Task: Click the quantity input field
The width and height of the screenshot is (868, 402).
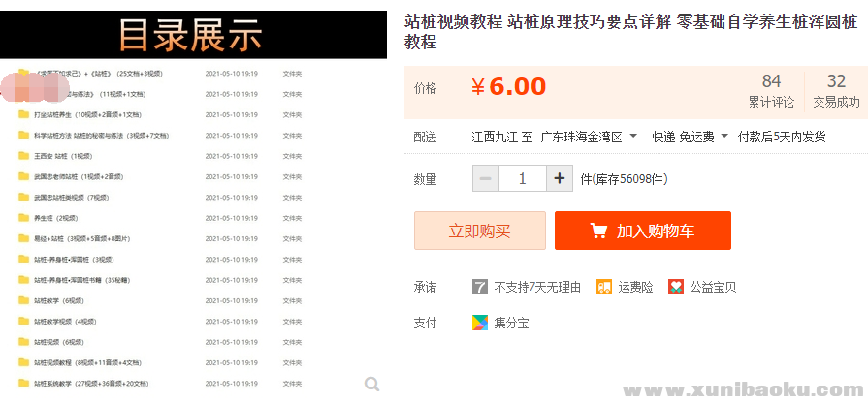Action: tap(523, 178)
